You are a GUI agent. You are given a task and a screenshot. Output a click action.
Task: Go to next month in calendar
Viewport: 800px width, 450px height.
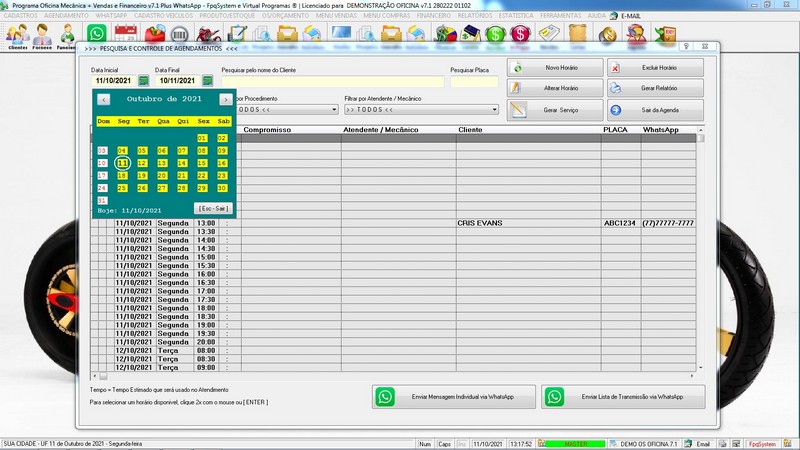point(226,99)
